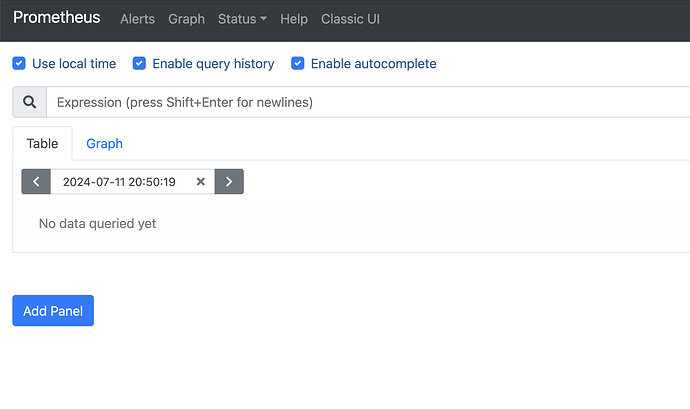Screen dimensions: 690x409
Task: Step evaluation time forward with right chevron
Action: click(x=229, y=181)
